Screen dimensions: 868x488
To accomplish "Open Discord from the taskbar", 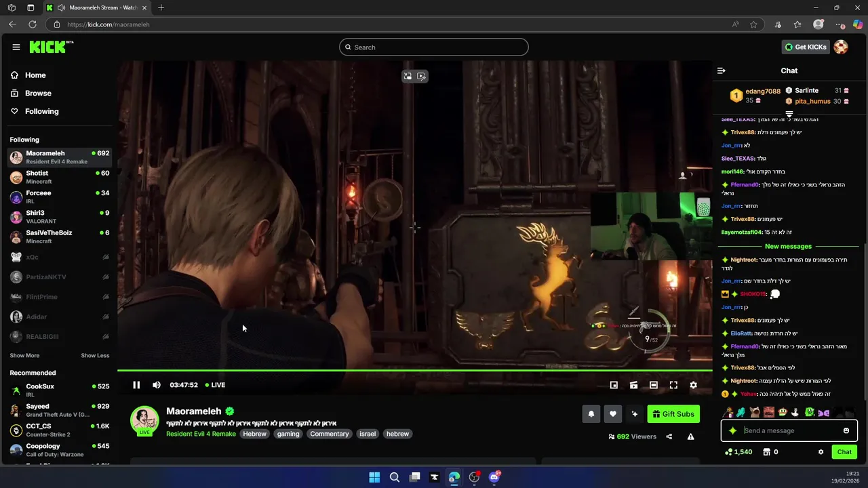I will point(494,477).
